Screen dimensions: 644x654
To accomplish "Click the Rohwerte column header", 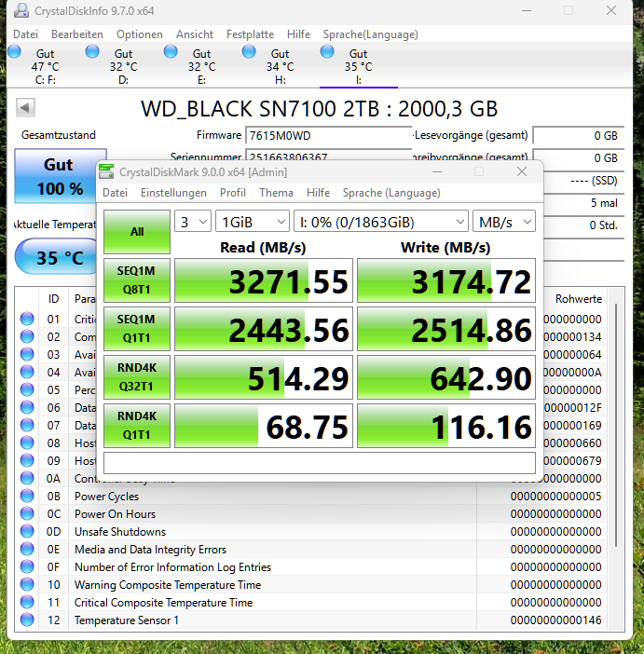I will [x=578, y=299].
